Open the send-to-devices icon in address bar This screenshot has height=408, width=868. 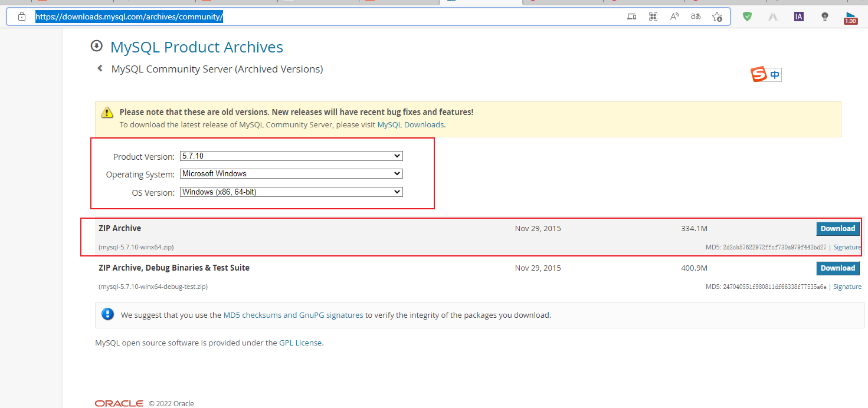[631, 17]
